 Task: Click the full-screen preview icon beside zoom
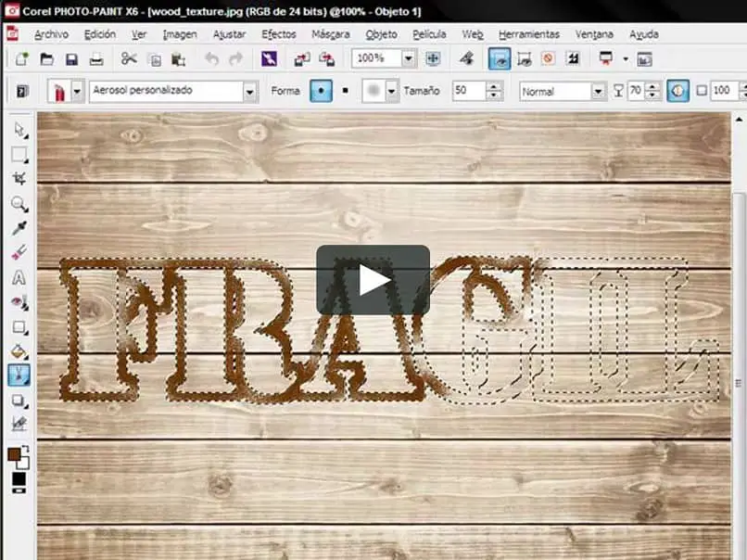click(433, 58)
